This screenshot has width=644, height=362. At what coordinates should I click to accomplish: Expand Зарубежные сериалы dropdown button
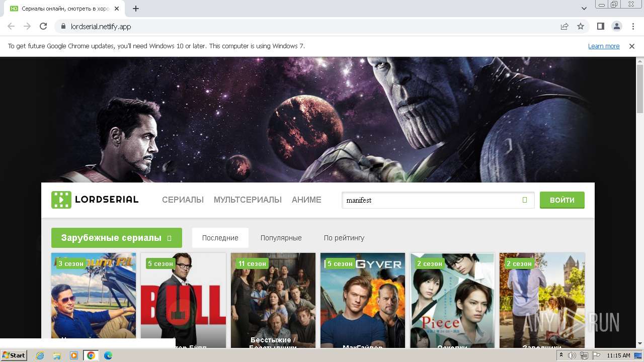pyautogui.click(x=117, y=238)
